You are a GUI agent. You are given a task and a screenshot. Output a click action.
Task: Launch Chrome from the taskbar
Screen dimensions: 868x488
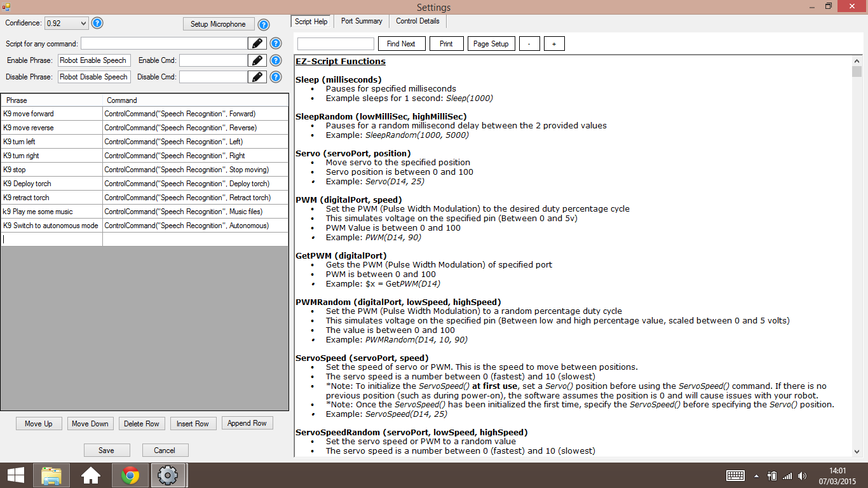pyautogui.click(x=129, y=475)
